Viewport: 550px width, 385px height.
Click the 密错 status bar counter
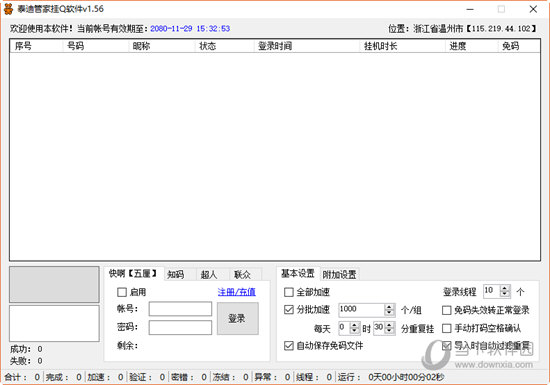pos(189,377)
